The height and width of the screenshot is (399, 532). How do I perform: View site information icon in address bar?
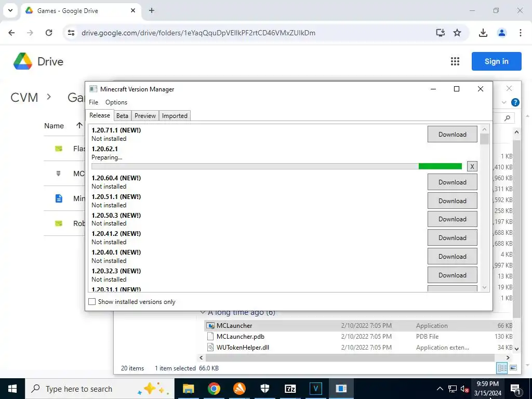coord(71,33)
